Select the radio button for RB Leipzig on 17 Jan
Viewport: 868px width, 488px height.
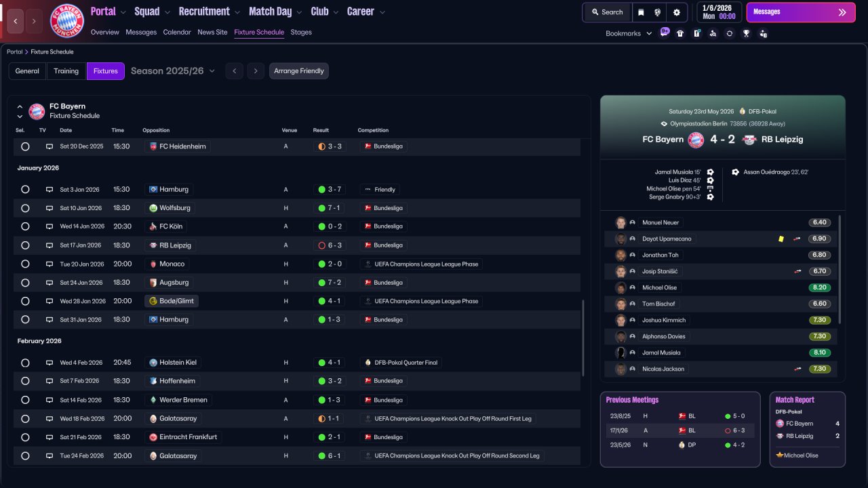click(x=25, y=245)
